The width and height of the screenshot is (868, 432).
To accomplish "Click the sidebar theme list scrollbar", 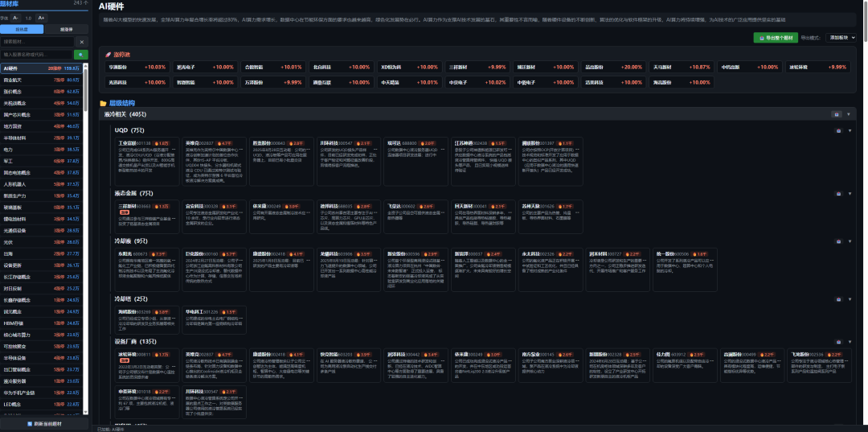I will [86, 88].
